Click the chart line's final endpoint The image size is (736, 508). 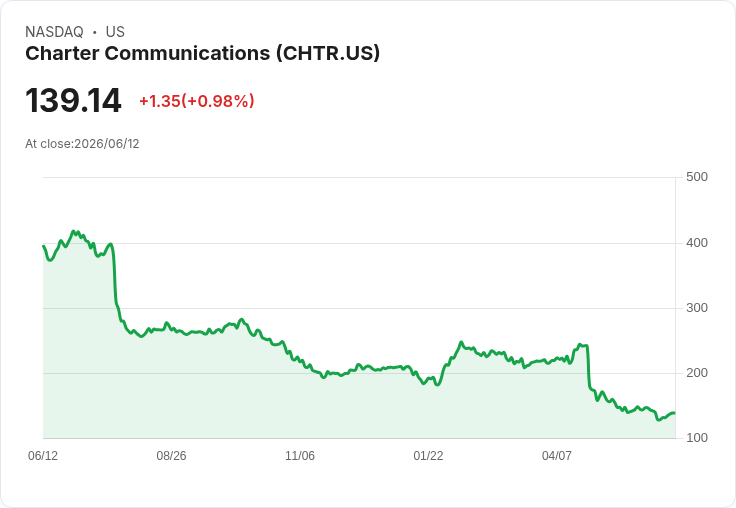[674, 413]
